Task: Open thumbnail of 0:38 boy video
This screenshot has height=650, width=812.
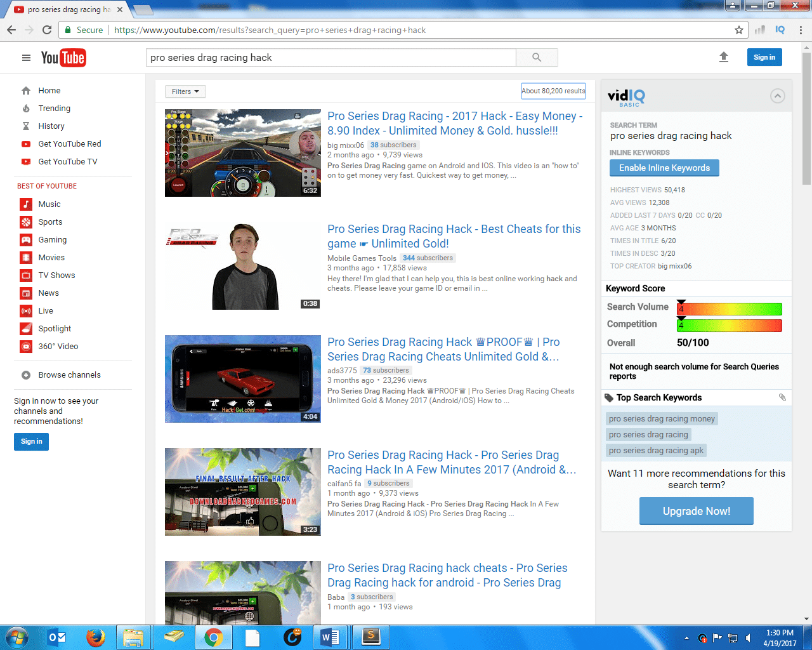Action: click(x=243, y=266)
